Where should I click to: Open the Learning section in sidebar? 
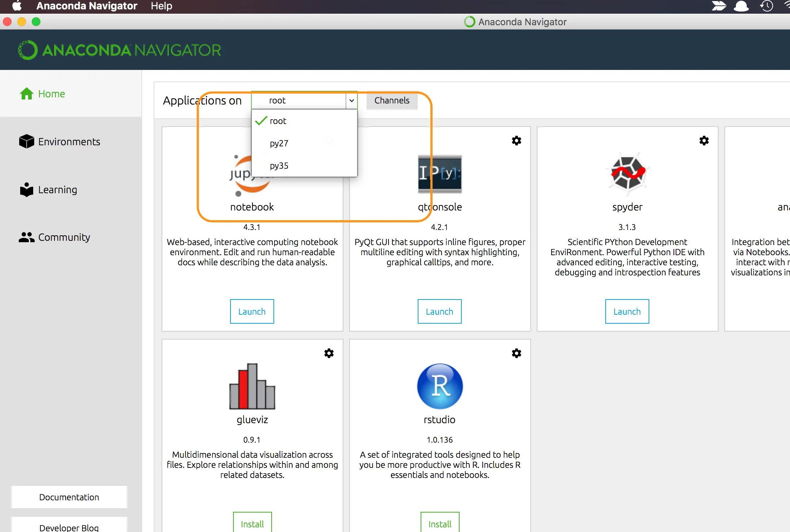[57, 190]
